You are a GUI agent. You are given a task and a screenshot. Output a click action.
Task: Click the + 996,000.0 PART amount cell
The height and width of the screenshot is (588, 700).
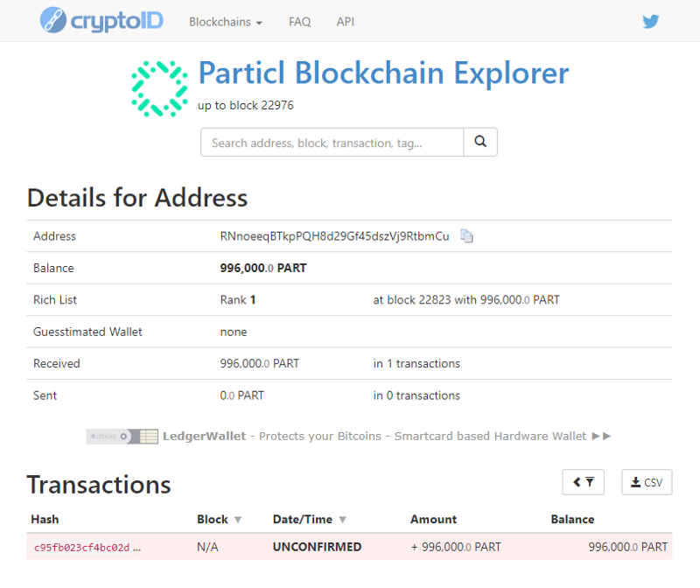(456, 547)
